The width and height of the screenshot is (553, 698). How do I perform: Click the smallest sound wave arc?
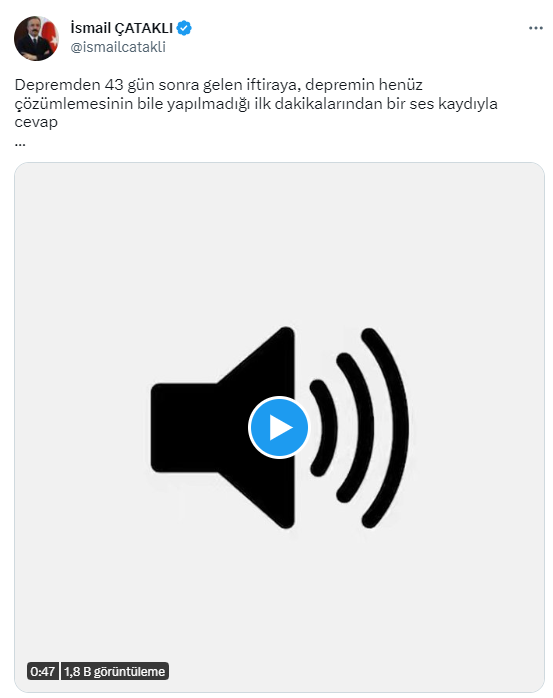pos(324,428)
